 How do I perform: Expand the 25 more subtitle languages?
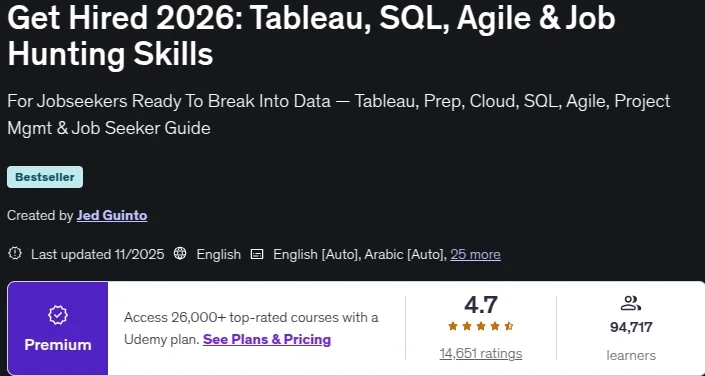[475, 255]
